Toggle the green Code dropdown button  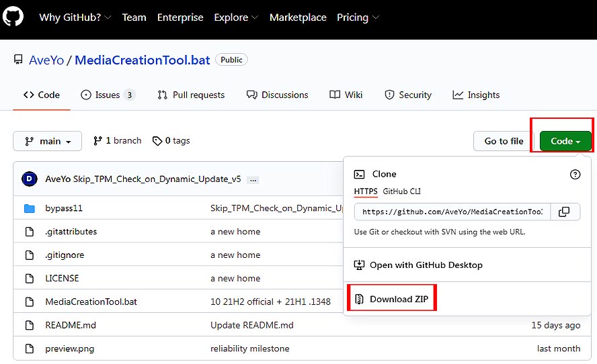tap(565, 141)
